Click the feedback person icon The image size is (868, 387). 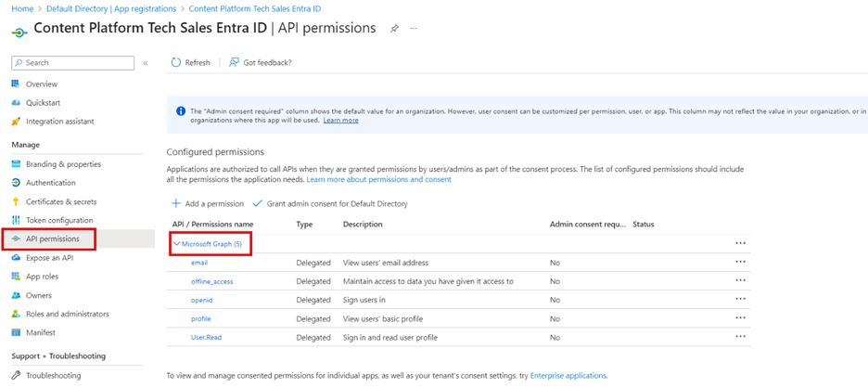point(235,62)
